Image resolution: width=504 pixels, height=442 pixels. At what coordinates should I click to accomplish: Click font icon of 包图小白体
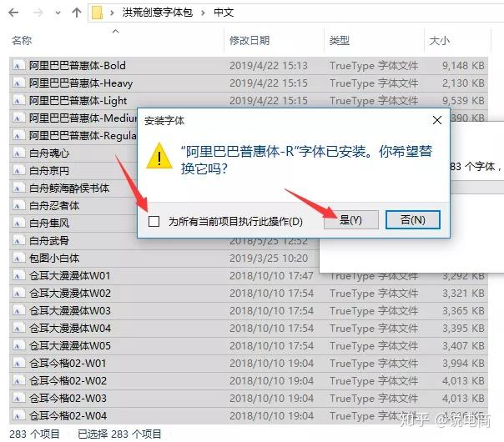[x=18, y=259]
